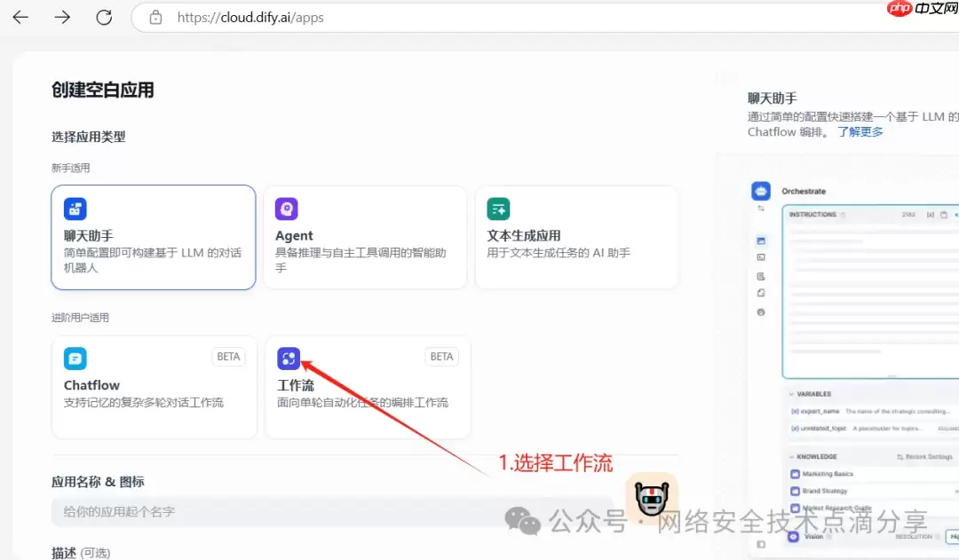This screenshot has width=959, height=560.
Task: Select the 工作流 workflow app icon
Action: click(289, 357)
